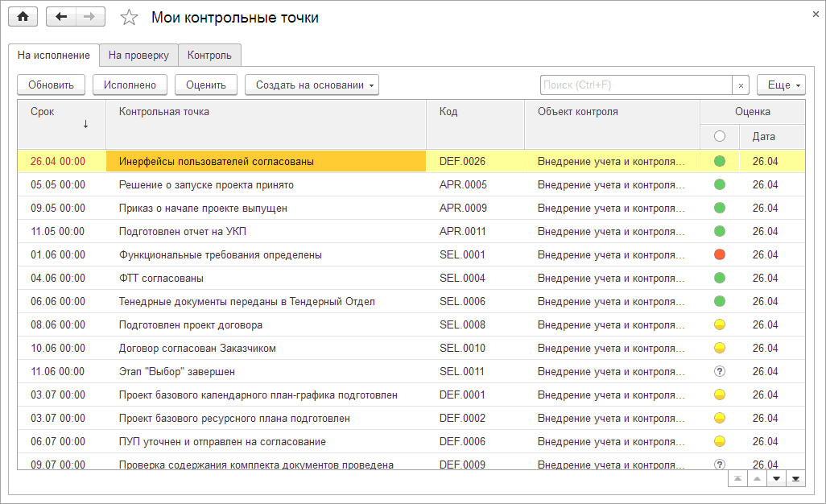Click the red status circle for SEL.0001
The width and height of the screenshot is (826, 504).
[x=720, y=254]
